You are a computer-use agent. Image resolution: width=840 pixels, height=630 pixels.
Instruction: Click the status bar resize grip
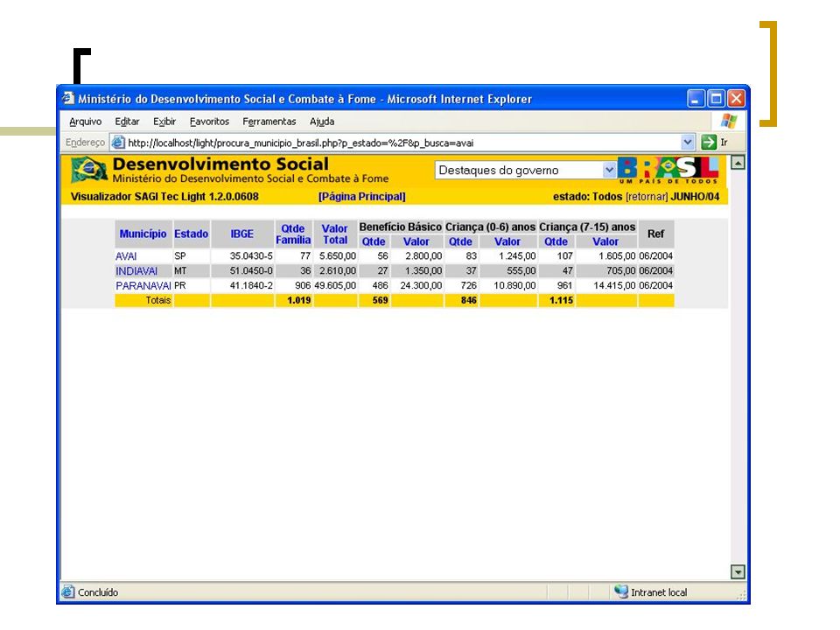click(x=742, y=595)
